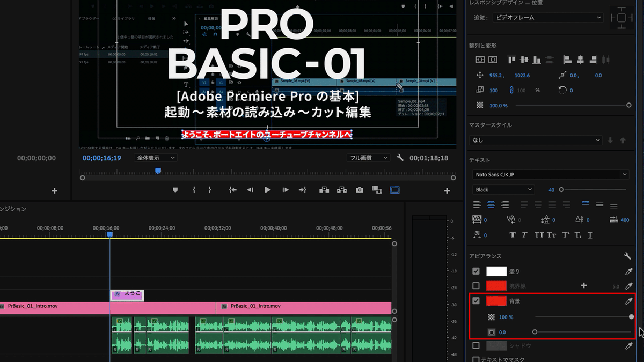Click Go to In point button

coord(232,190)
